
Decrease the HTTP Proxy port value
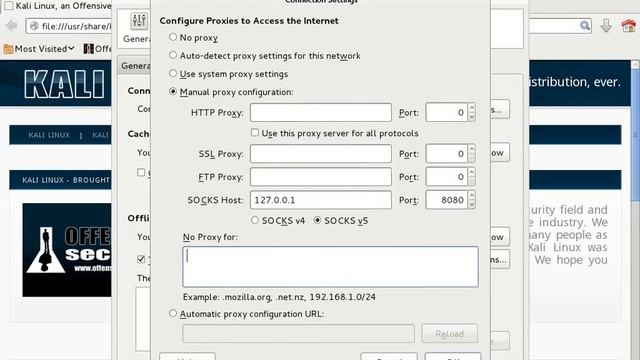(x=472, y=117)
